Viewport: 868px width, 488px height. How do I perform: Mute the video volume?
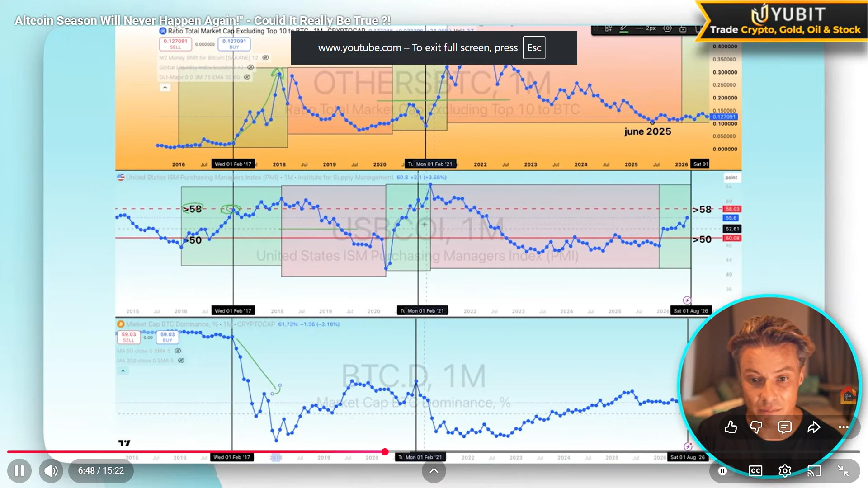point(51,471)
